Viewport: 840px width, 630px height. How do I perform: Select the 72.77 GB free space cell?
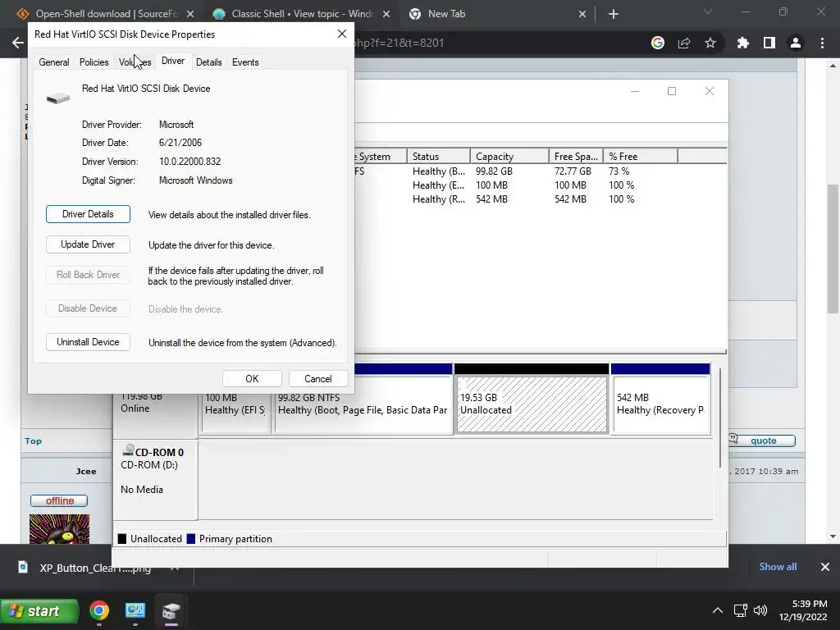pyautogui.click(x=573, y=171)
